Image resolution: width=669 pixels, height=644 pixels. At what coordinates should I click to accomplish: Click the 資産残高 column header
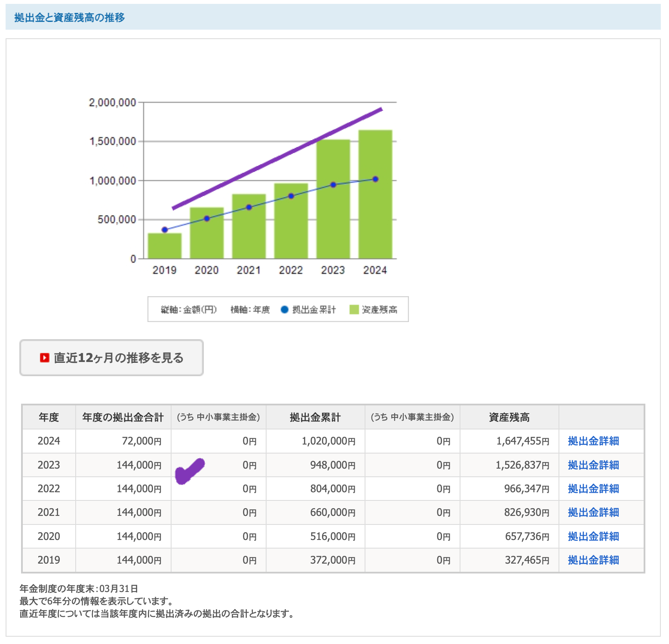coord(509,417)
